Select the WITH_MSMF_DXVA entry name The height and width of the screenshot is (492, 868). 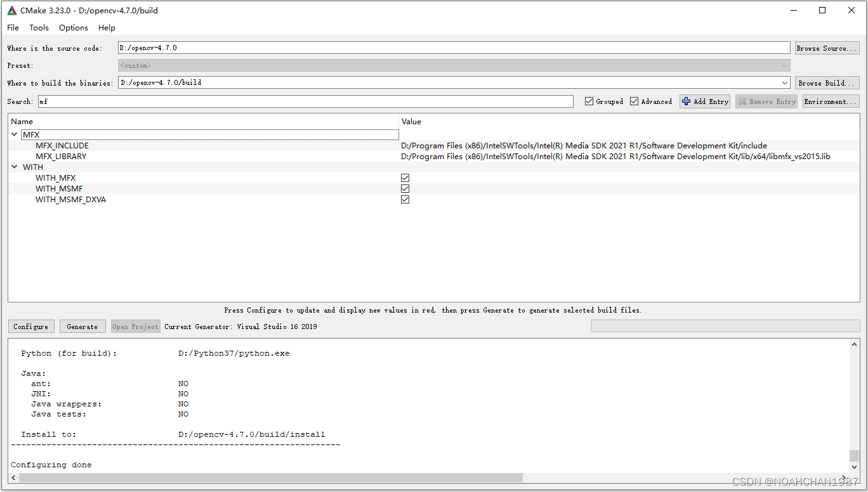click(70, 200)
